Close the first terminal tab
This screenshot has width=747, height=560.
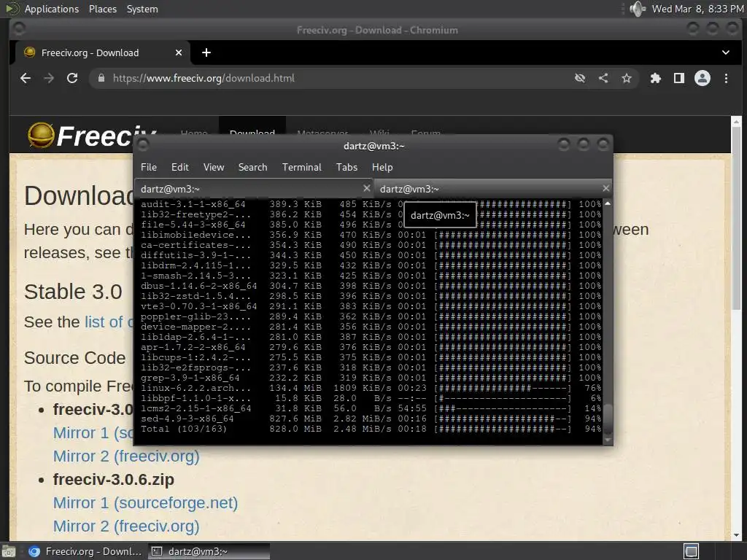click(x=366, y=188)
